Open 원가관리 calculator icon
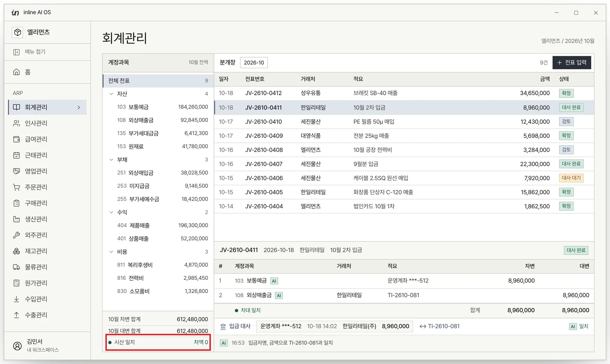 point(16,283)
